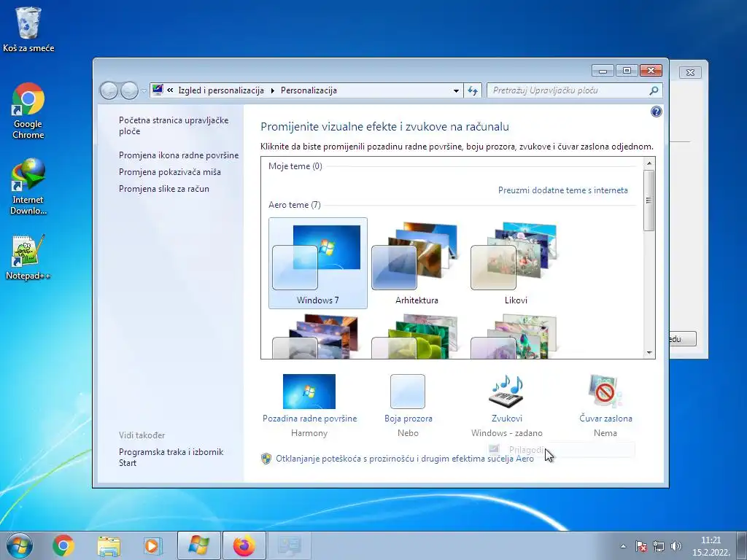
Task: Click the network tray icon
Action: [659, 545]
